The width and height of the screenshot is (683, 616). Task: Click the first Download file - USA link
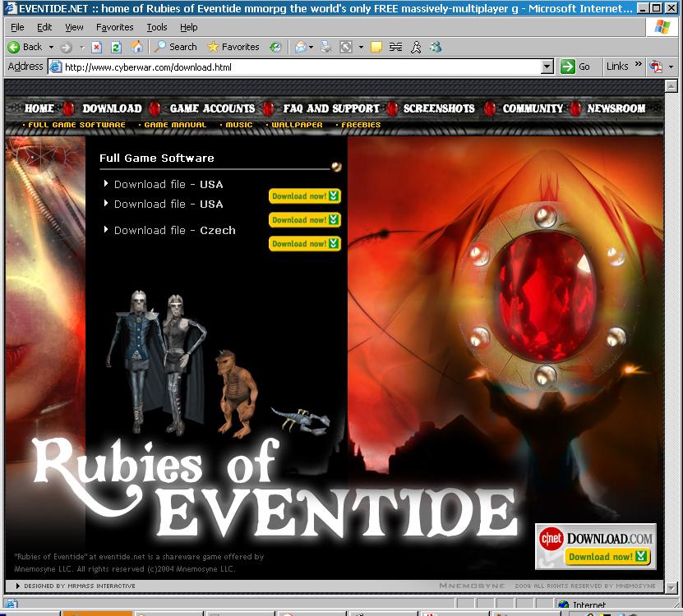tap(168, 185)
